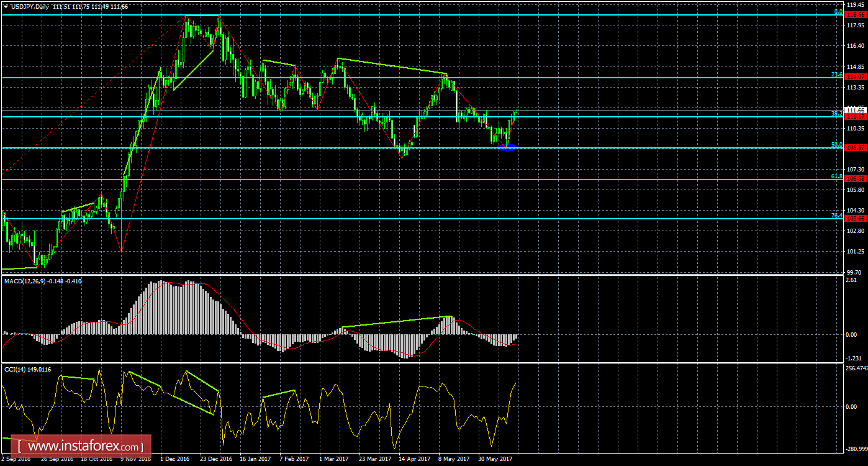
Task: Click the red 103.66 price tag
Action: click(x=856, y=219)
